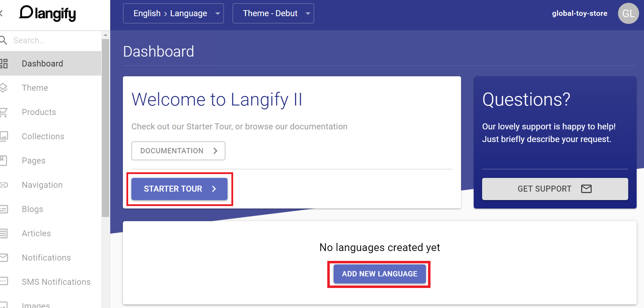Click chevron icon on Documentation button
Viewport: 644px width, 308px height.
click(x=216, y=151)
